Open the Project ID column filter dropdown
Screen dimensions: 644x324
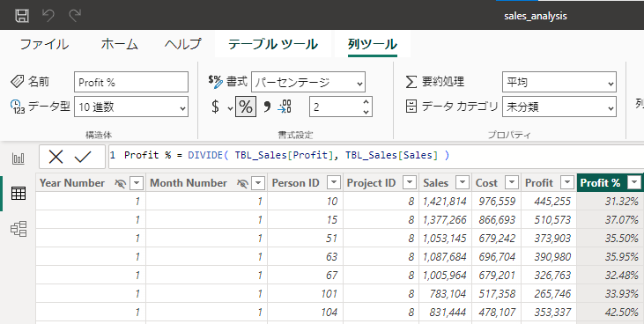[410, 183]
